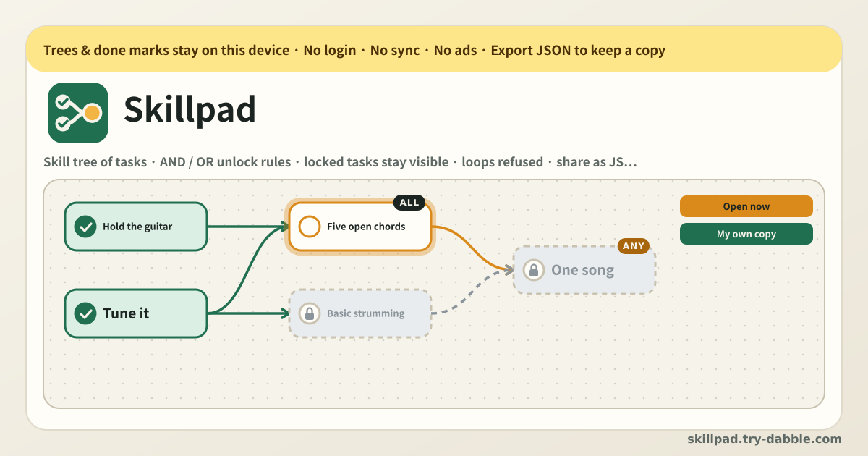The width and height of the screenshot is (868, 456).
Task: Click the ALL rule badge
Action: tap(409, 203)
